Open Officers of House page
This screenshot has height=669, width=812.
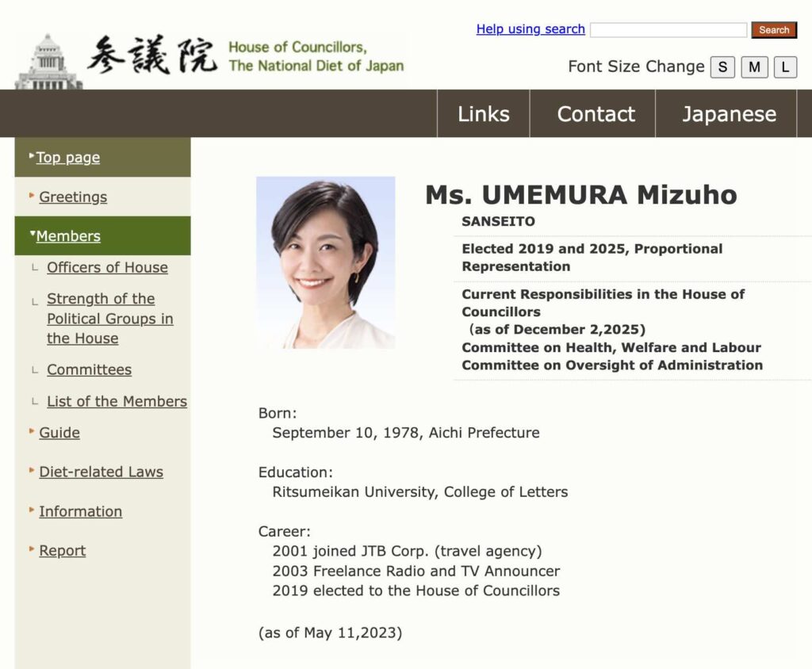(107, 268)
